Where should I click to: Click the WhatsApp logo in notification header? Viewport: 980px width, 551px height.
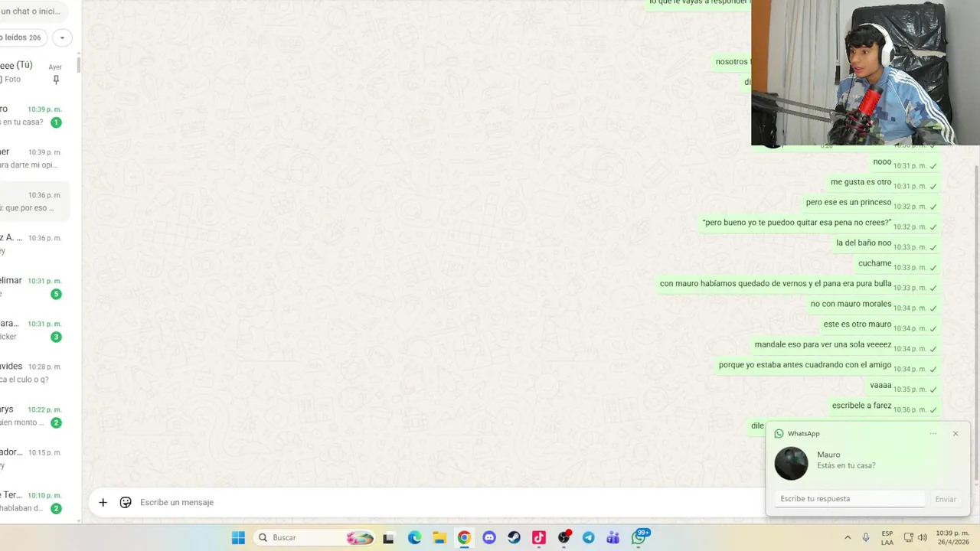779,434
